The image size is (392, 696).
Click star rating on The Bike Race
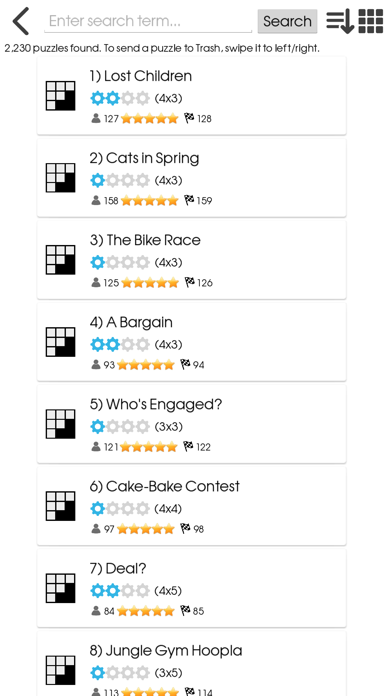click(x=150, y=282)
